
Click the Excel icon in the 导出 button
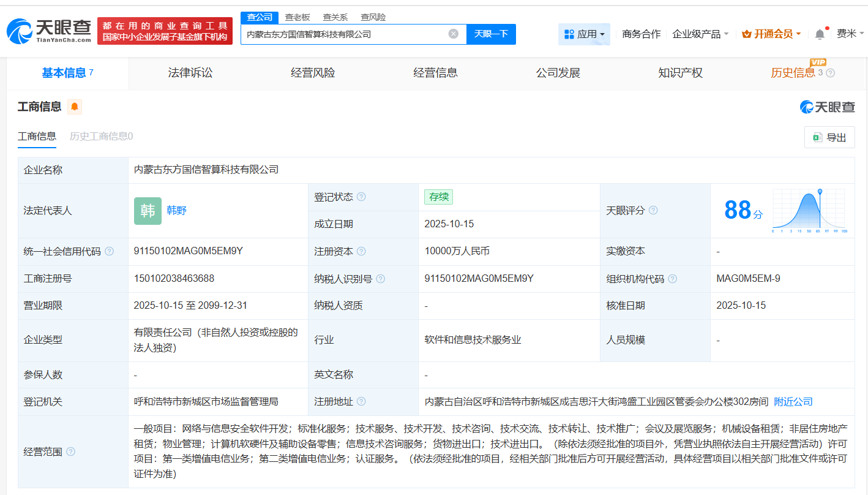[818, 137]
